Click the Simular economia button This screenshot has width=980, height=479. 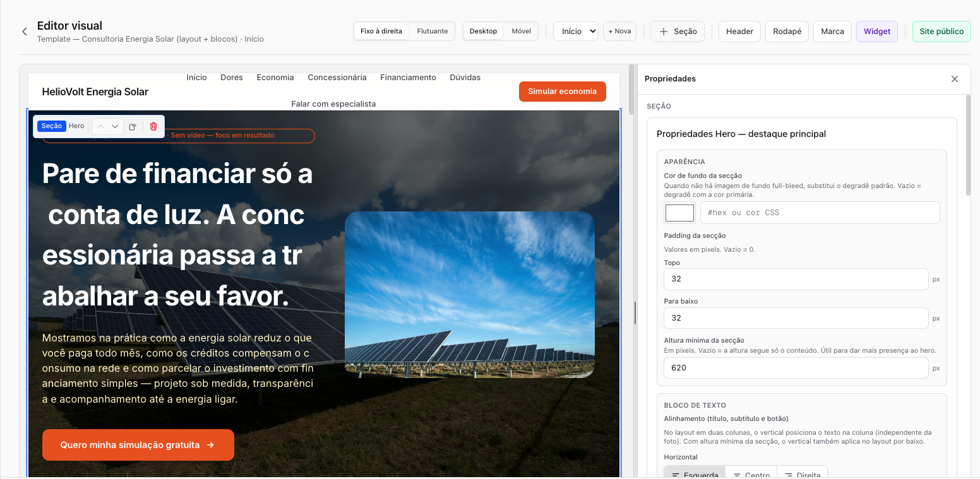(562, 92)
